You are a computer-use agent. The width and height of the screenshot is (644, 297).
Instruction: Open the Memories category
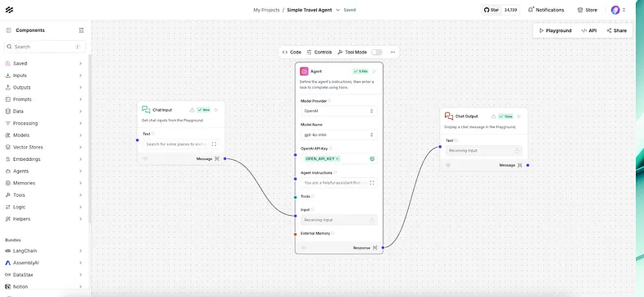click(x=44, y=183)
